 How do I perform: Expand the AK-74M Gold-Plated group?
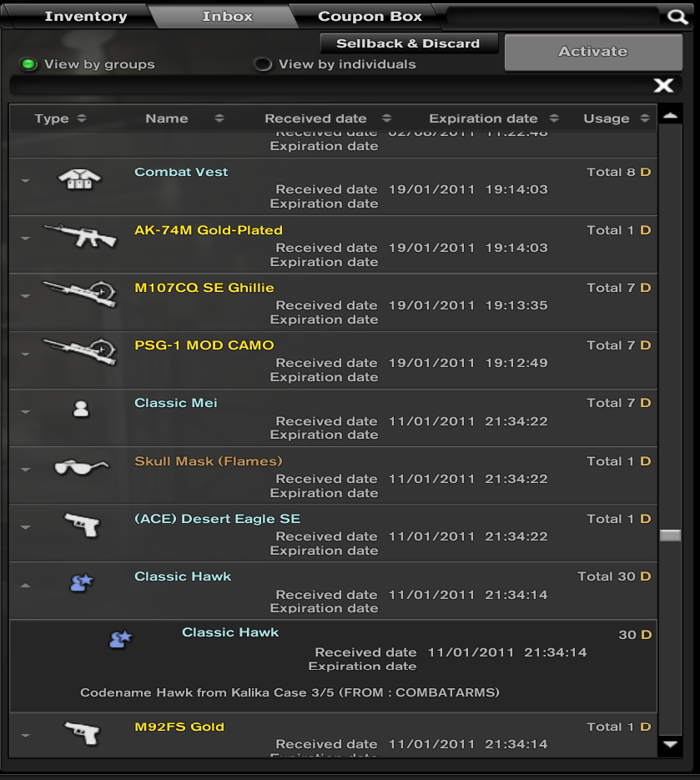click(25, 239)
